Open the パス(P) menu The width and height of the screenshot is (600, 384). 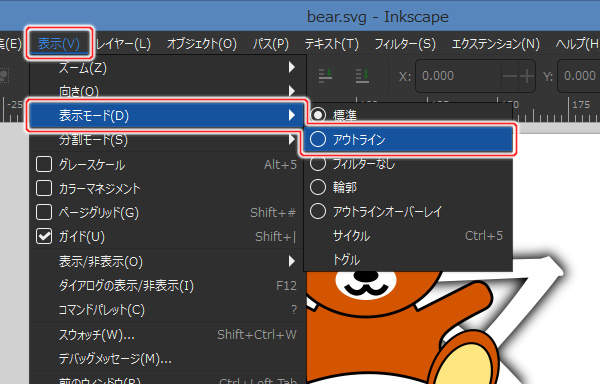point(271,44)
